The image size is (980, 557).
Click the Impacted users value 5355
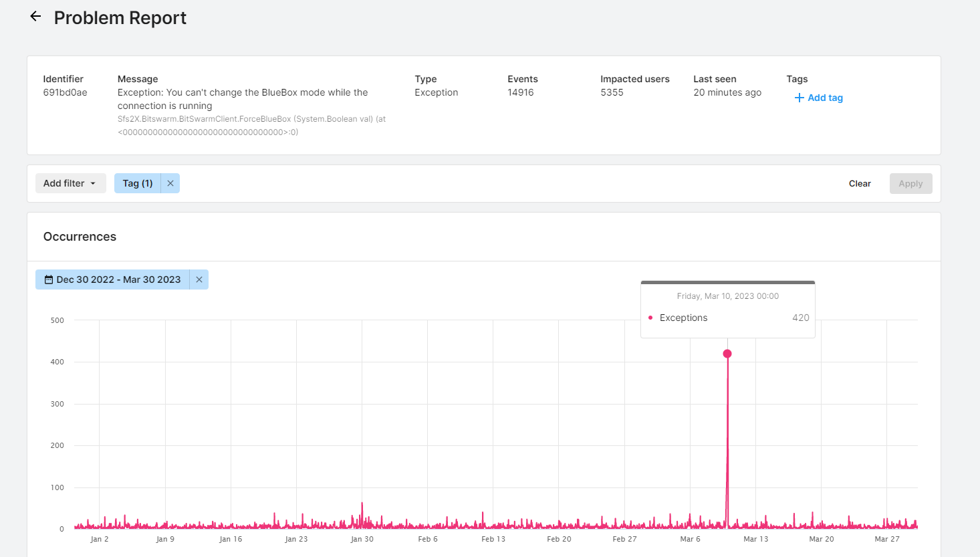(612, 92)
